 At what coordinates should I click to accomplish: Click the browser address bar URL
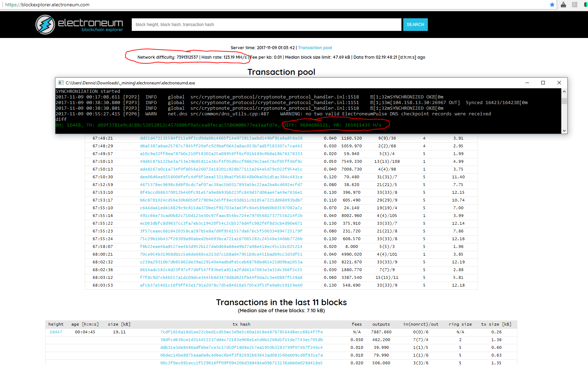[x=47, y=5]
